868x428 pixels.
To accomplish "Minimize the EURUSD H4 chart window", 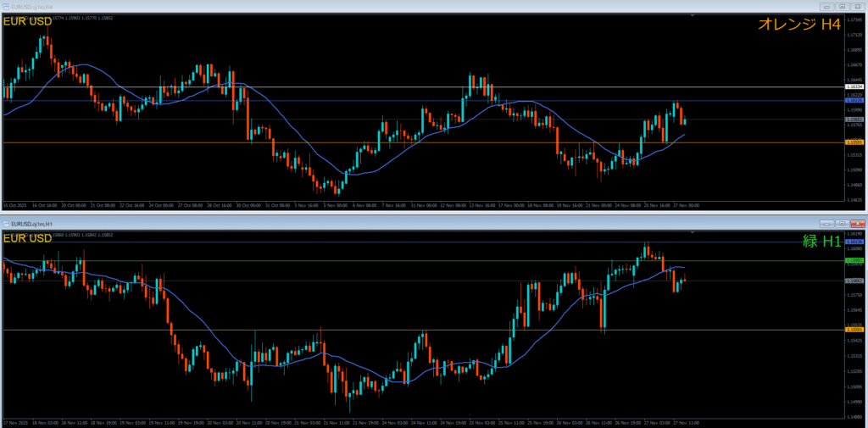I will pyautogui.click(x=828, y=7).
